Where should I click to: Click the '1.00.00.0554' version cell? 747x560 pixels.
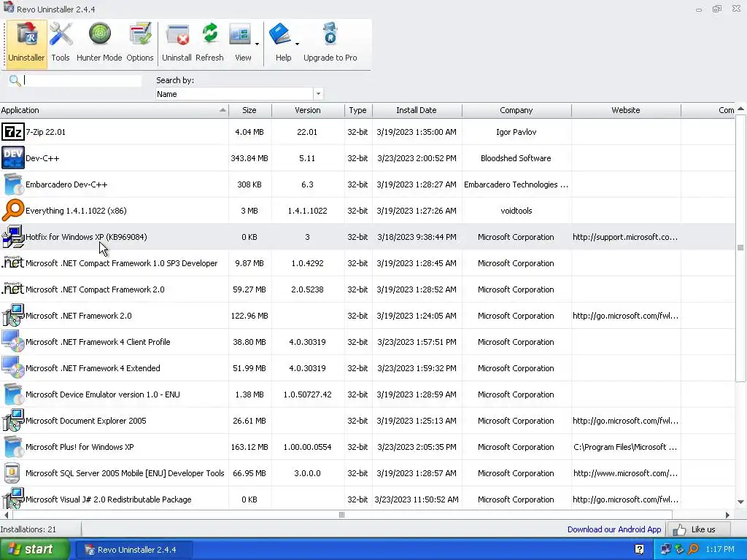pyautogui.click(x=307, y=447)
